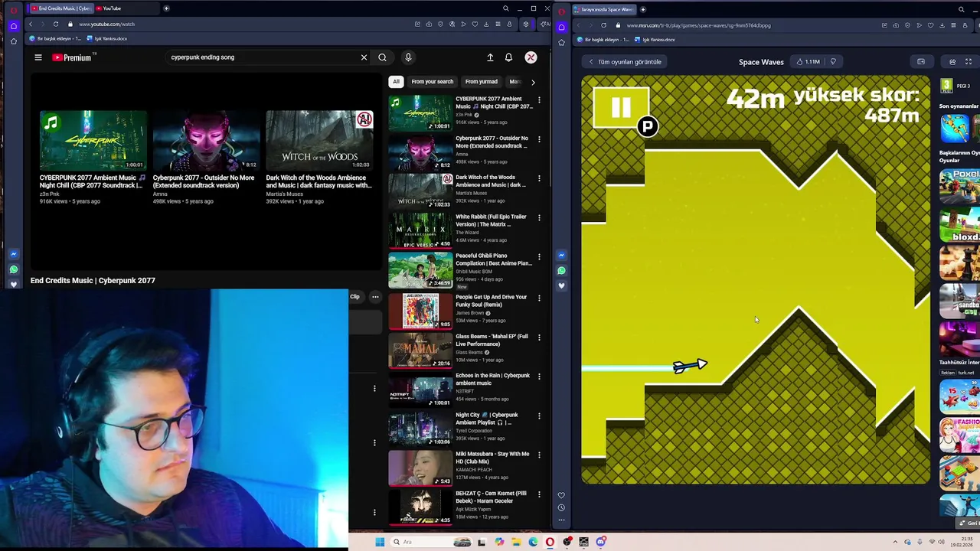This screenshot has width=980, height=551.
Task: Start voice search with the microphone icon
Action: [x=408, y=57]
